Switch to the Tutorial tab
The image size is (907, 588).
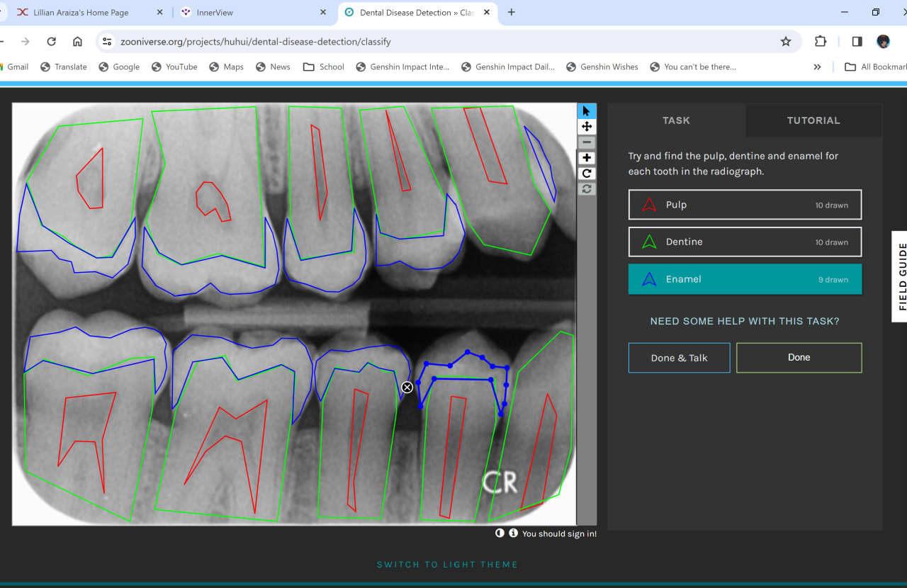click(x=813, y=120)
